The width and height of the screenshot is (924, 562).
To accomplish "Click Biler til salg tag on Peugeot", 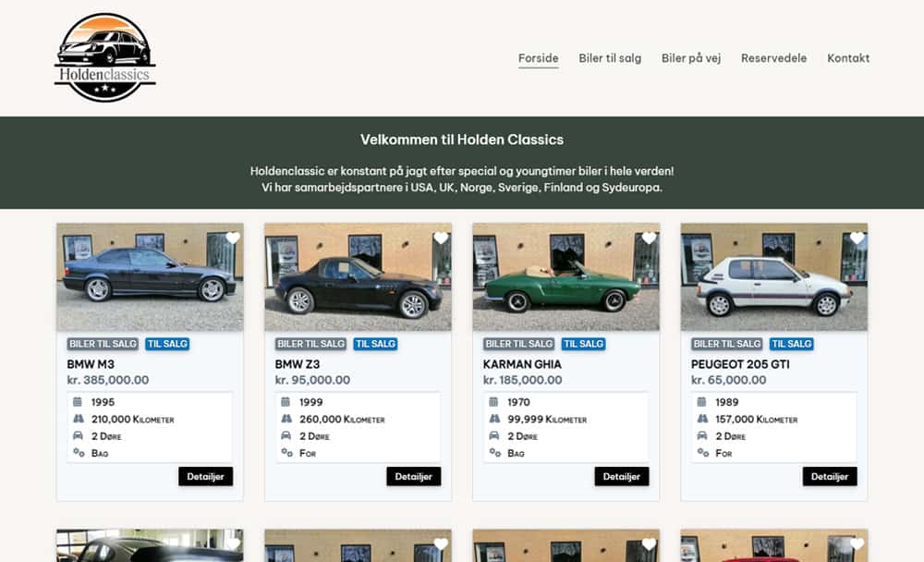I will tap(726, 344).
